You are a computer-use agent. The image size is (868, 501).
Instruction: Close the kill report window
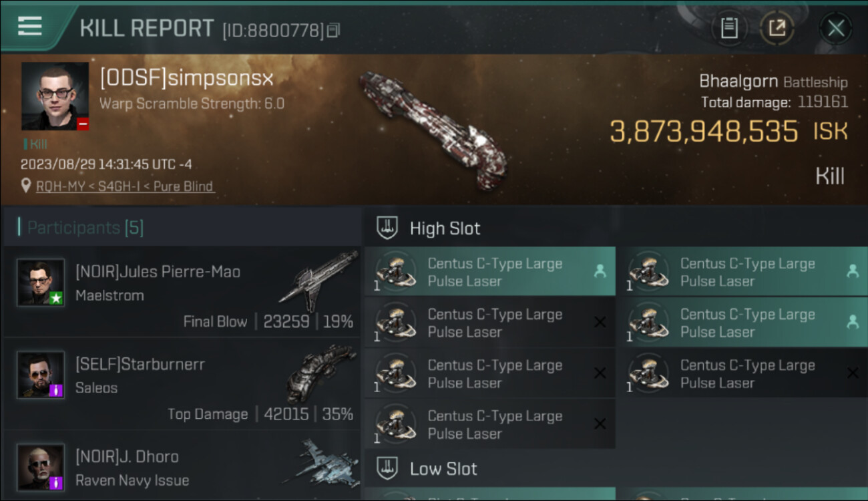(x=835, y=28)
